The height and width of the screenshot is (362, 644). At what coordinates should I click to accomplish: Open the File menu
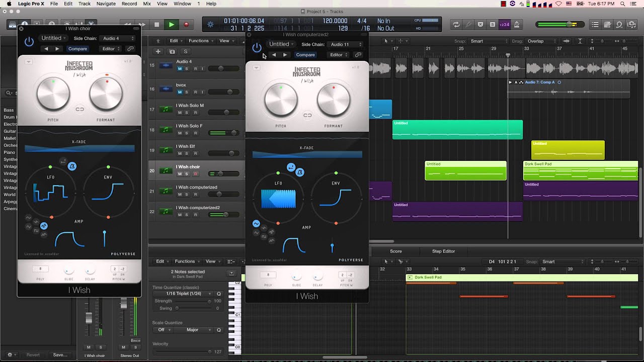[x=54, y=4]
